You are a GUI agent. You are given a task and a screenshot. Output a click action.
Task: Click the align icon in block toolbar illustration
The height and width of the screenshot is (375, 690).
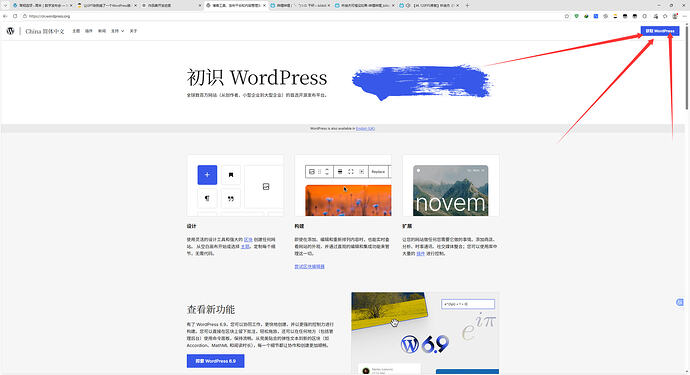(x=340, y=172)
